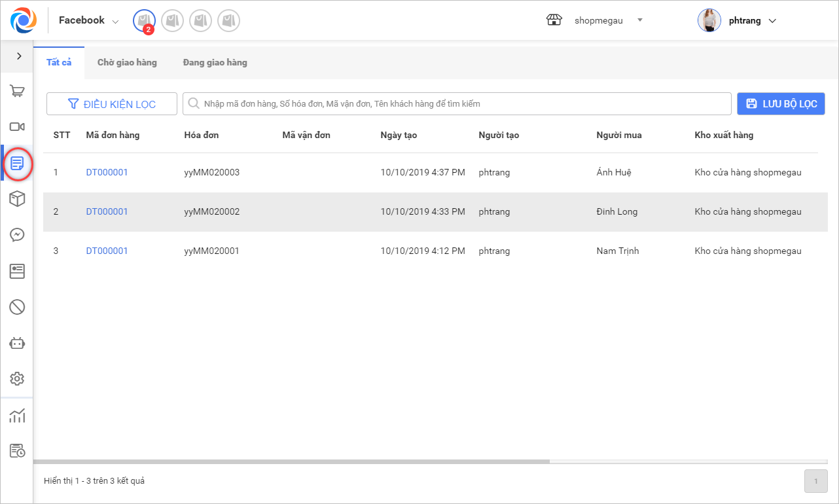Select the orders list sidebar icon

click(x=18, y=163)
